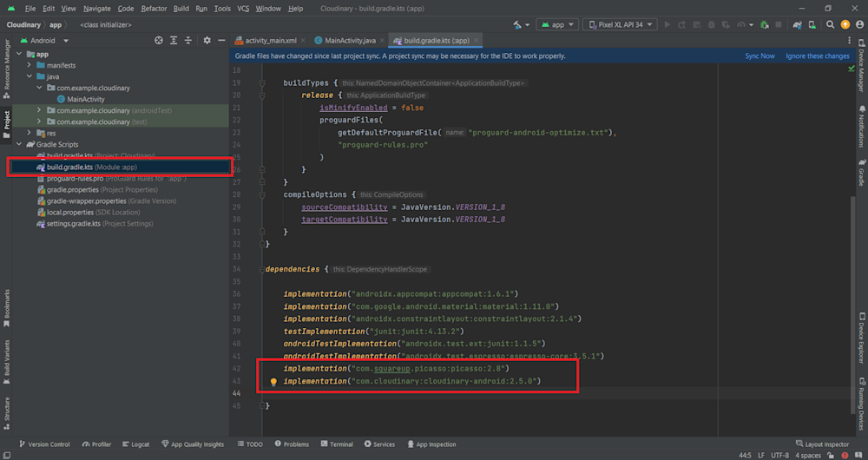Select settings.gradle.kts in project tree
This screenshot has height=460, width=868.
[94, 224]
